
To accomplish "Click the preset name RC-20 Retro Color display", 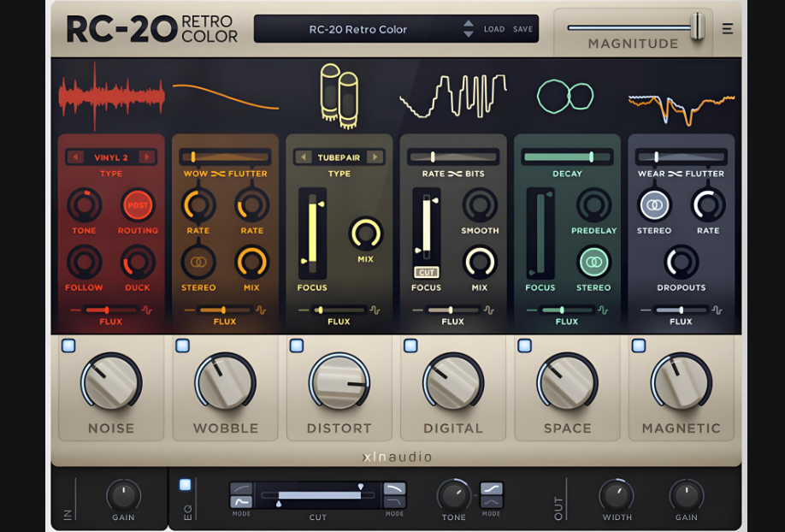I will pyautogui.click(x=357, y=29).
